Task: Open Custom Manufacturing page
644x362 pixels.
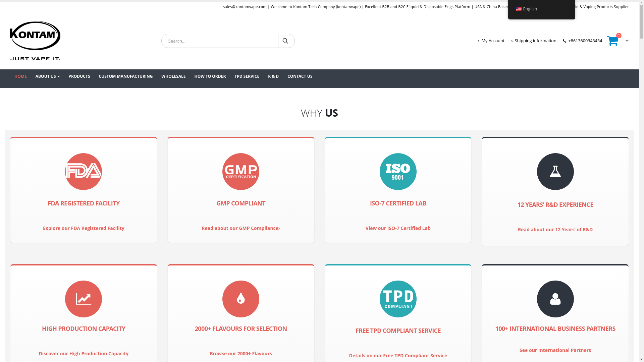Action: point(125,76)
